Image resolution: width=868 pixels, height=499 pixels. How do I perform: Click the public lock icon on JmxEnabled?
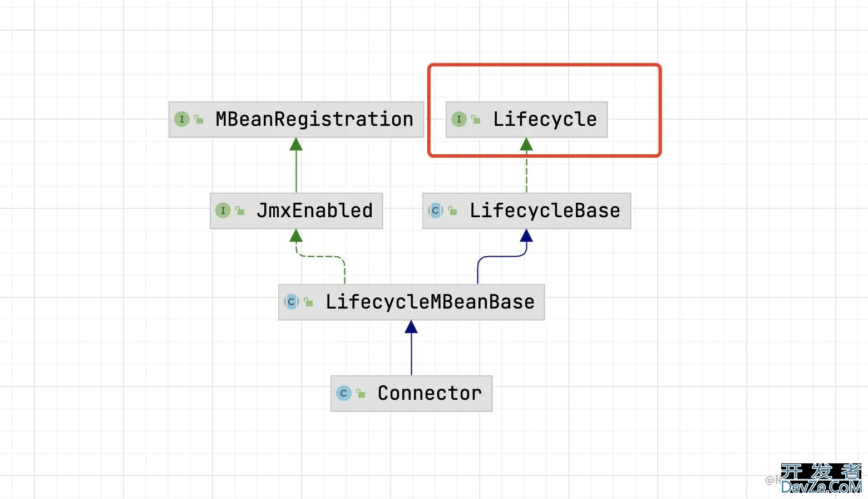click(240, 211)
